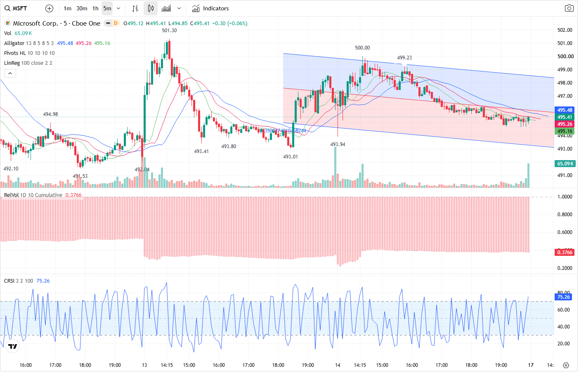Select the Area chart style icon
Image resolution: width=586 pixels, height=392 pixels.
coord(166,8)
